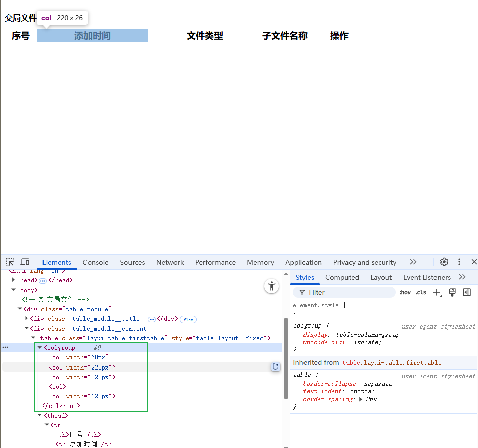Collapse the tr node
Screen dimensions: 478x448
pyautogui.click(x=47, y=425)
